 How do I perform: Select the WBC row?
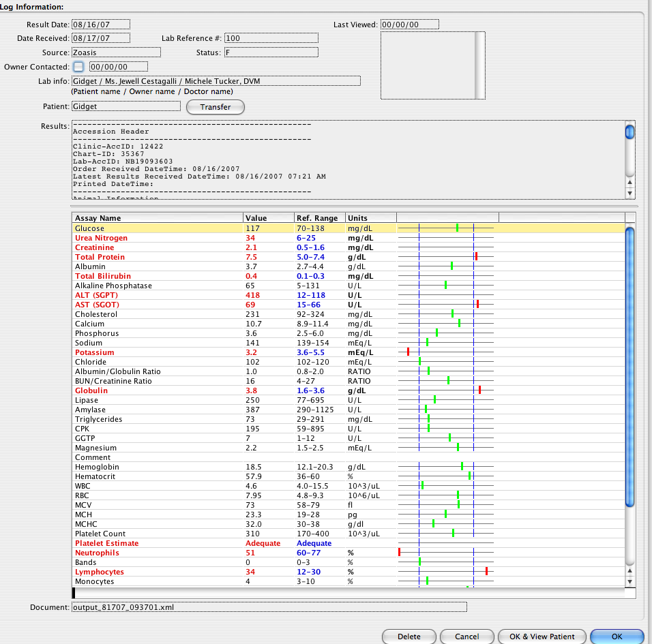(x=349, y=486)
